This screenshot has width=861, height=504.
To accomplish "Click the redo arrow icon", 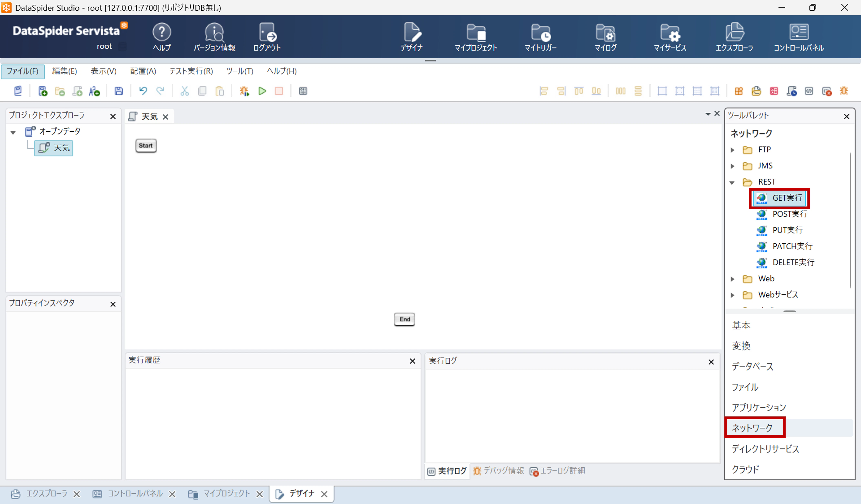I will tap(160, 91).
